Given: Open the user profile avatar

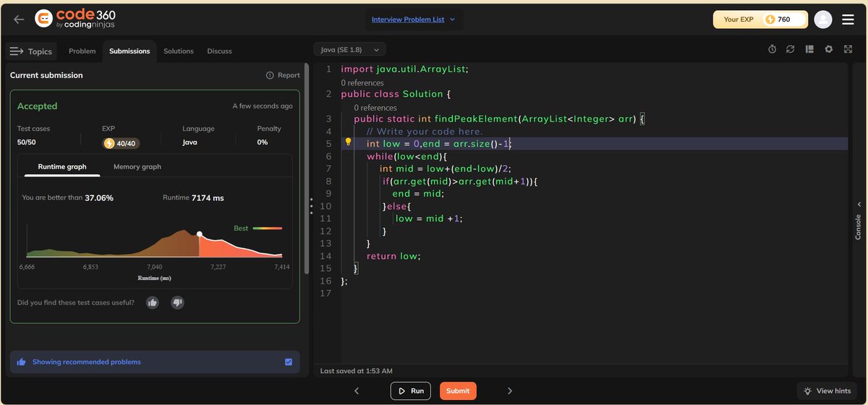Looking at the screenshot, I should (x=822, y=20).
